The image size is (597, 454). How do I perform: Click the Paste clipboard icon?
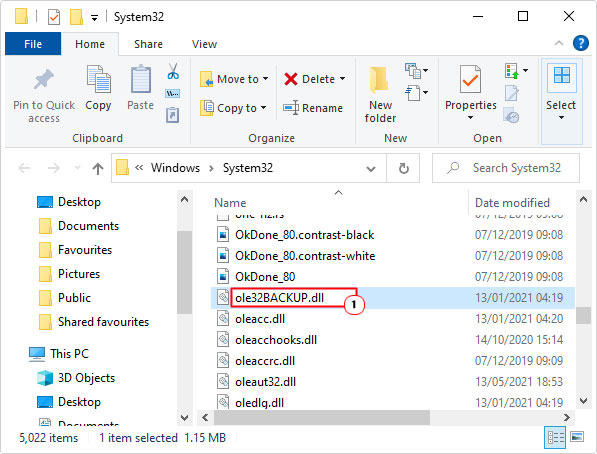[141, 79]
